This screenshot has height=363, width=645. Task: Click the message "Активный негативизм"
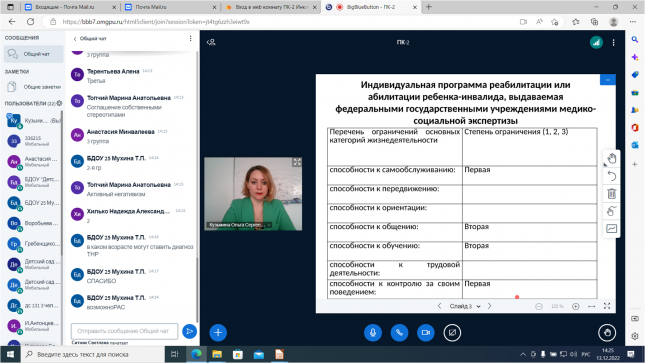tap(116, 194)
